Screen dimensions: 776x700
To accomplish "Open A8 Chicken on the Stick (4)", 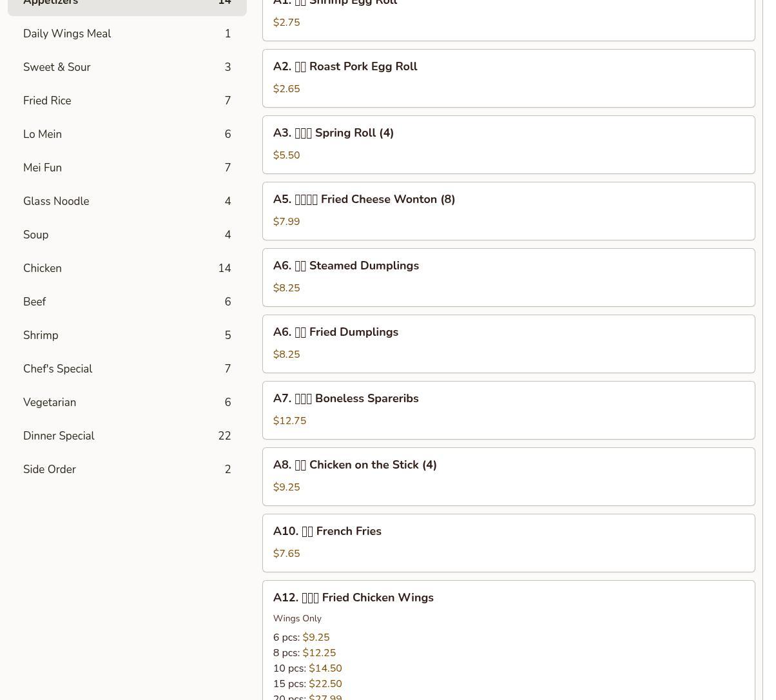I will (508, 476).
